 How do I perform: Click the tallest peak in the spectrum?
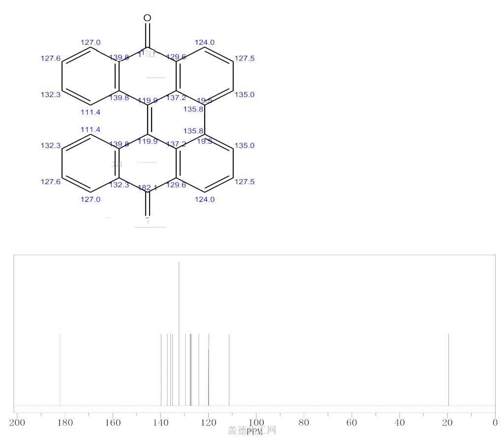click(x=179, y=334)
